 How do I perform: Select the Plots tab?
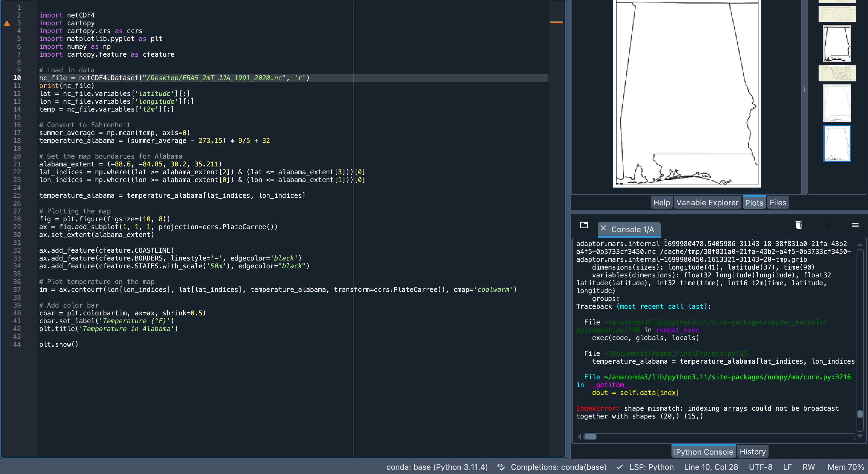coord(754,203)
